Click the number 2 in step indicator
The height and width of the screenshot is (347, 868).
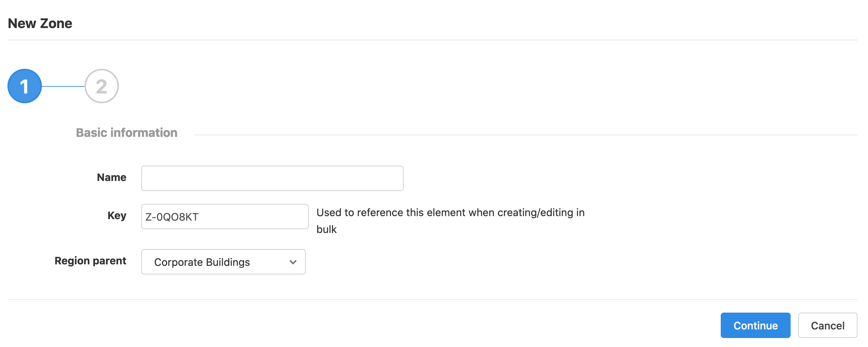[102, 87]
